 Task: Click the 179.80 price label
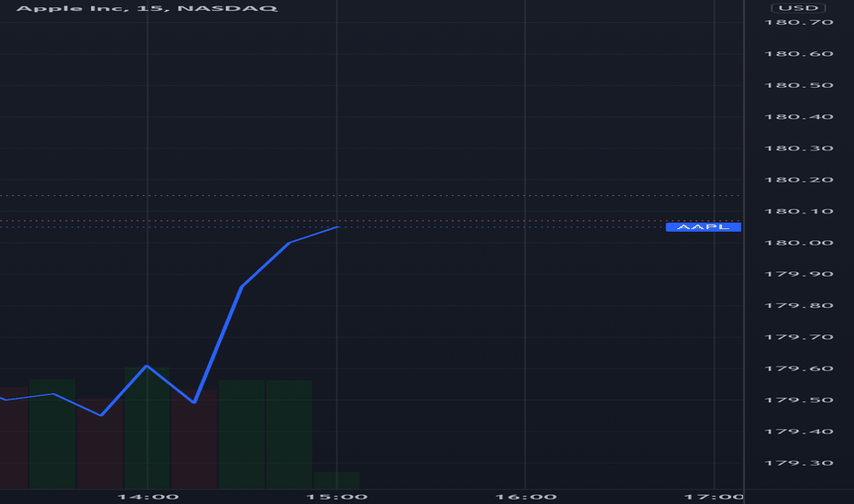pos(799,306)
